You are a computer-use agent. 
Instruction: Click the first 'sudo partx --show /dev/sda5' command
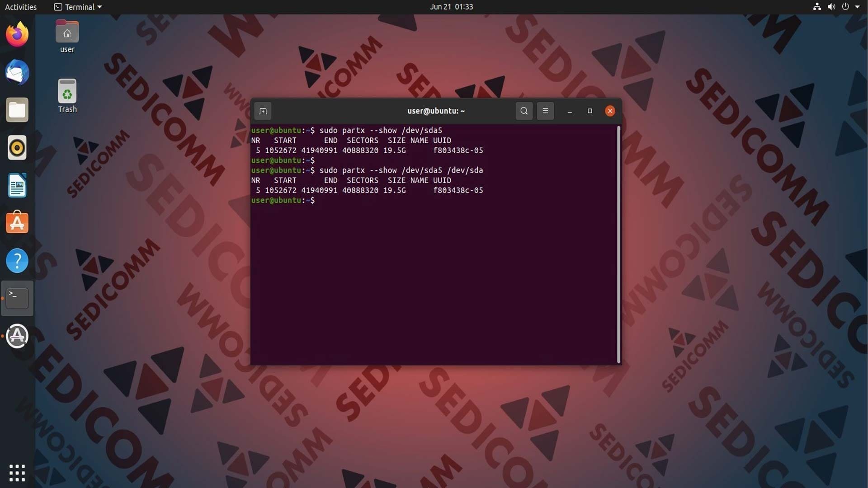[x=381, y=131]
